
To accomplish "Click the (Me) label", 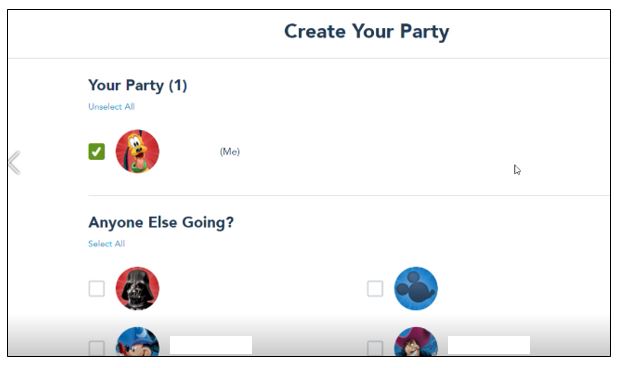I will tap(230, 151).
